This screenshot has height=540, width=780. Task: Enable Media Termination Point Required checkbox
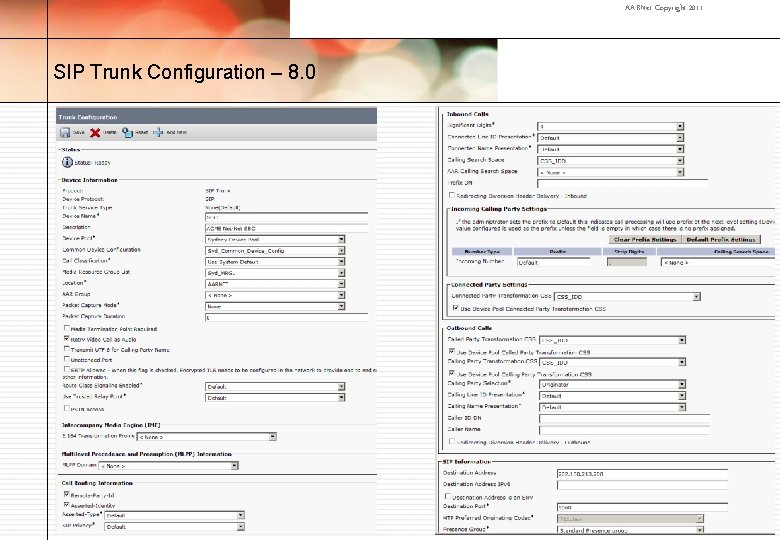(67, 328)
